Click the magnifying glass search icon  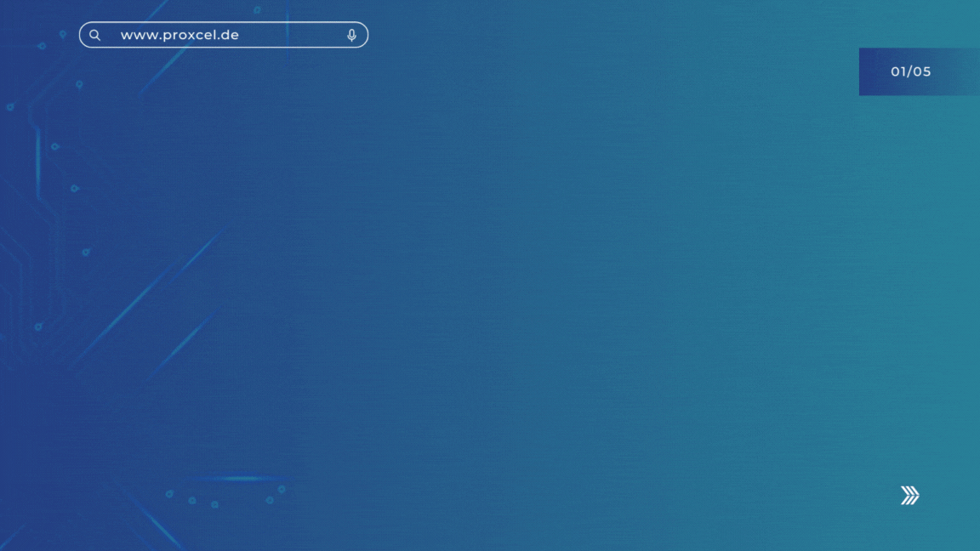click(95, 35)
